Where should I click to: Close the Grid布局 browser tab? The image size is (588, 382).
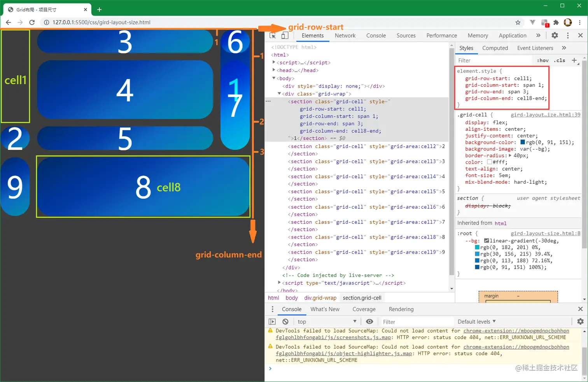(86, 9)
